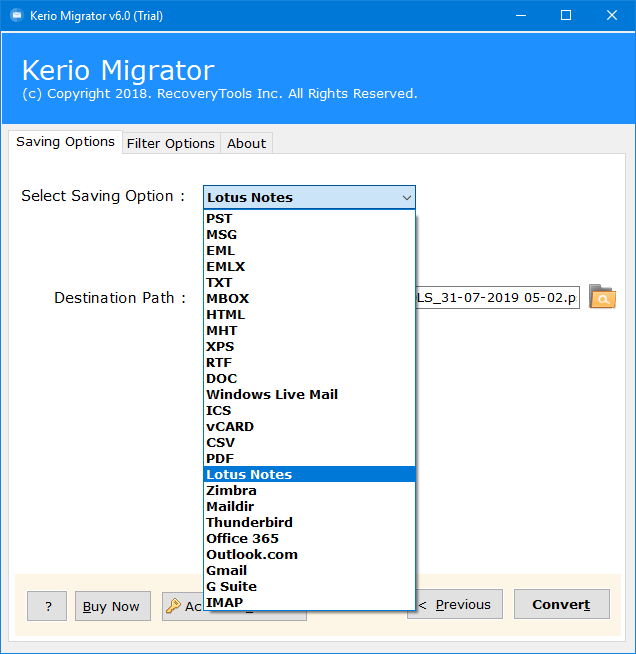636x654 pixels.
Task: Select EMLX format option
Action: click(309, 267)
